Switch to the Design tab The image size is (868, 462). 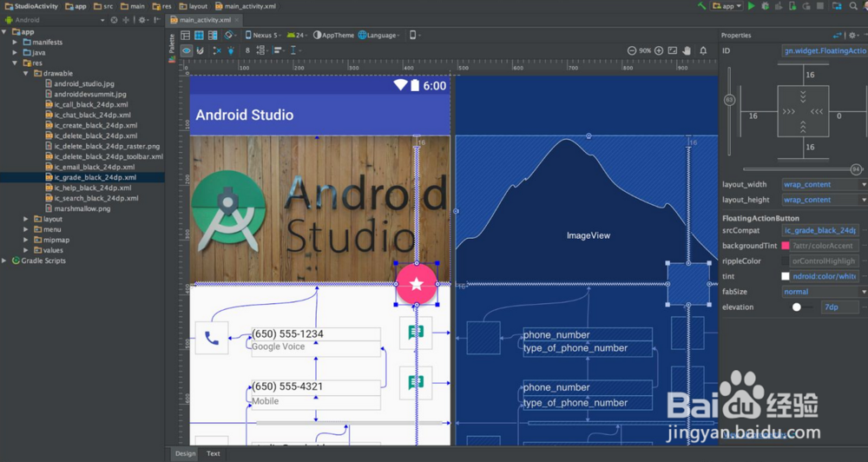pyautogui.click(x=186, y=453)
